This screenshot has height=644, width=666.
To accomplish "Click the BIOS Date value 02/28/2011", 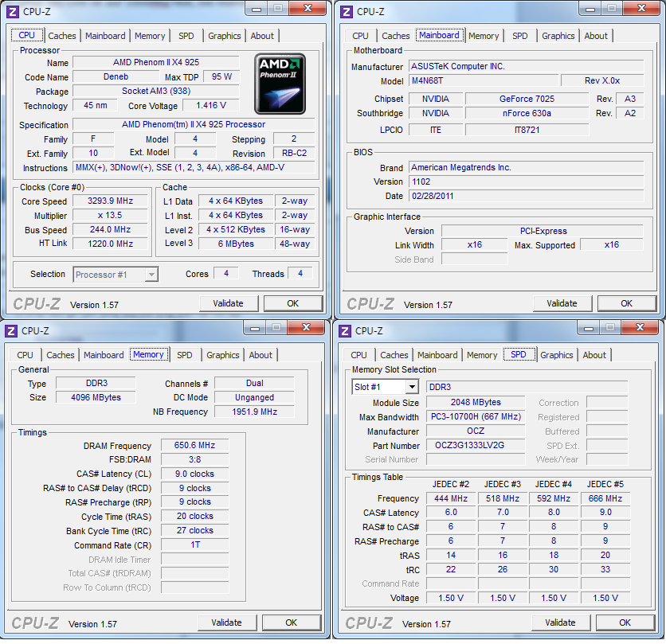I will pos(527,196).
